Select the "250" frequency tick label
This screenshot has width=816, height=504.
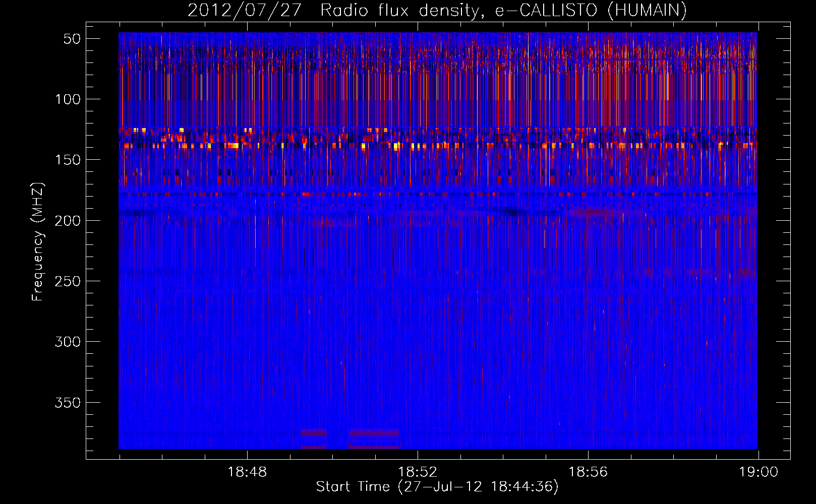click(x=68, y=281)
